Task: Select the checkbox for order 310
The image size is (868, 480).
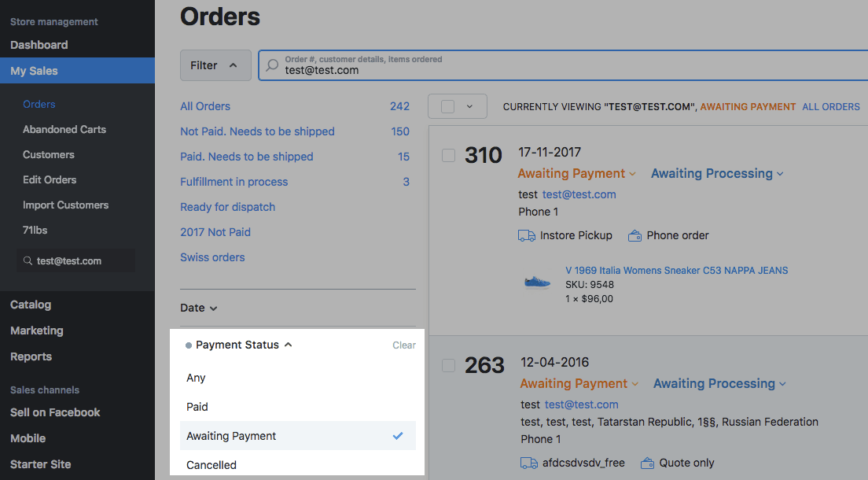Action: pos(449,156)
